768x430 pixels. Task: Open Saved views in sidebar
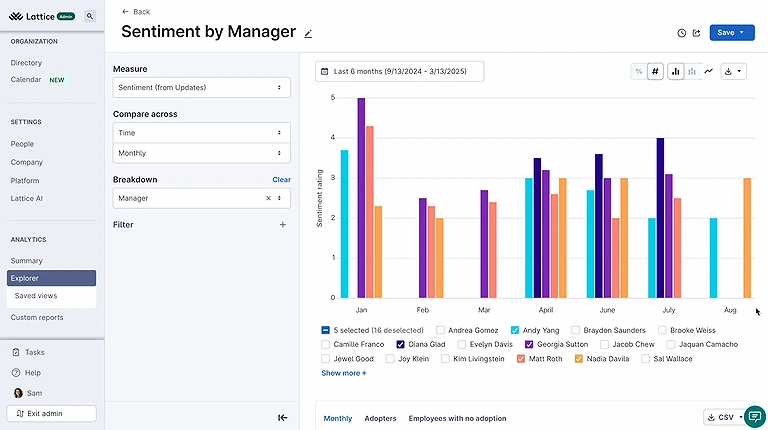[36, 296]
